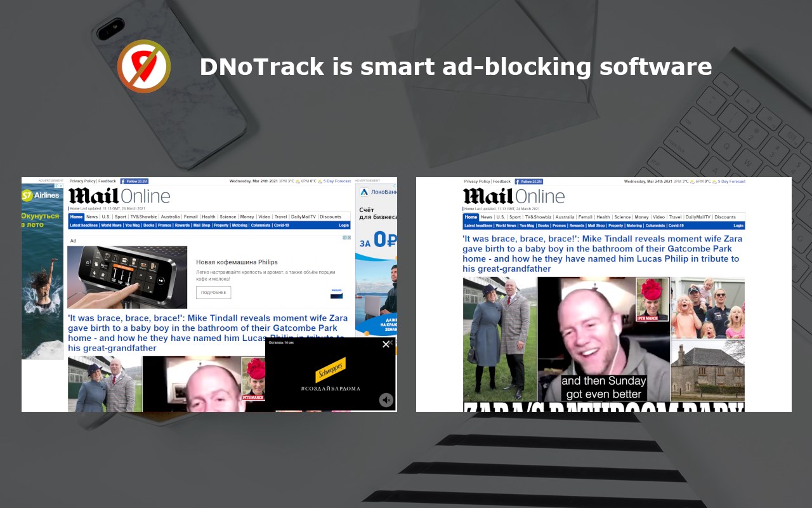
Task: Open DailyMailTV tab in the left screenshot
Action: point(303,217)
